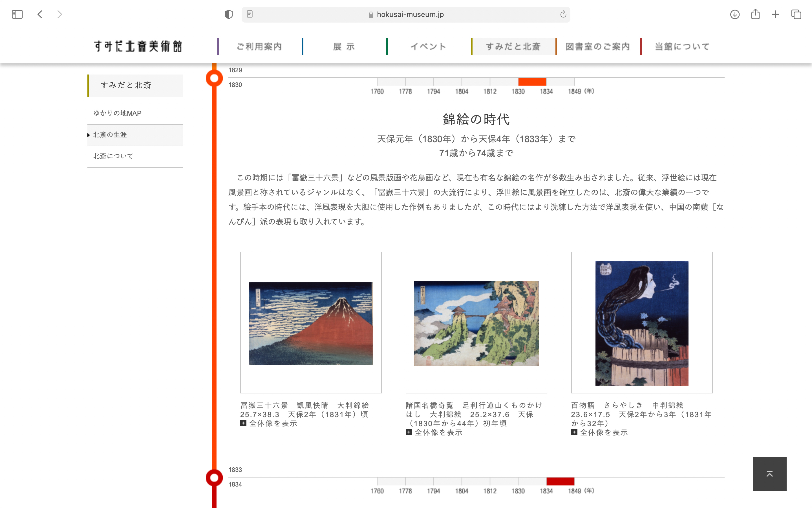Show tab overview icon

click(796, 14)
